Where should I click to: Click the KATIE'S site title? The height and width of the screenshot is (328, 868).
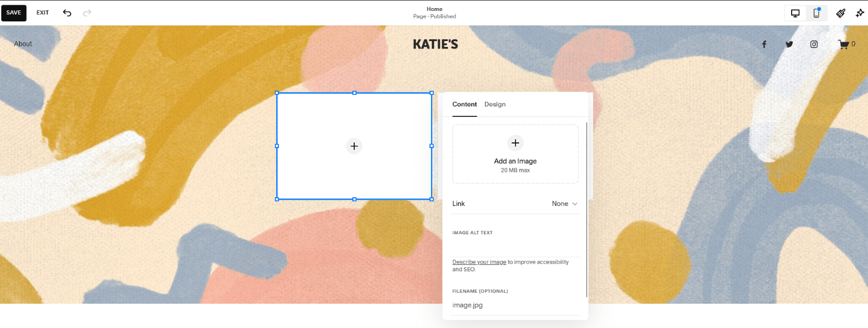pos(435,44)
